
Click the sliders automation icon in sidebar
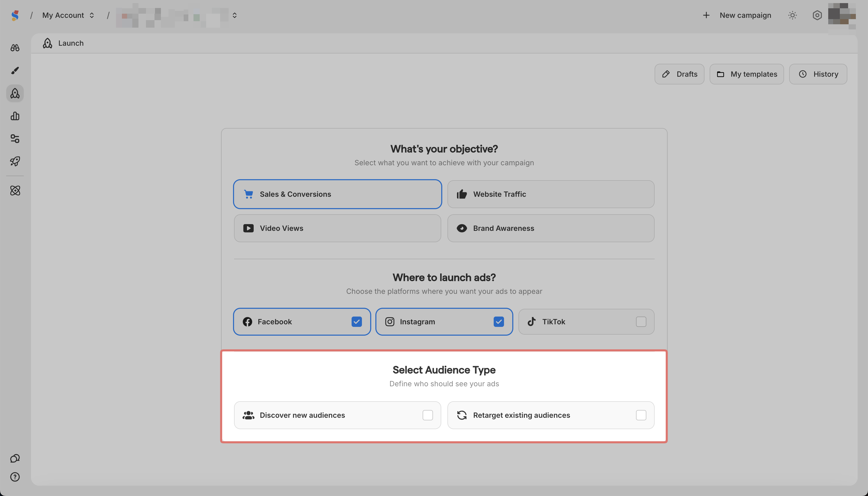click(15, 139)
